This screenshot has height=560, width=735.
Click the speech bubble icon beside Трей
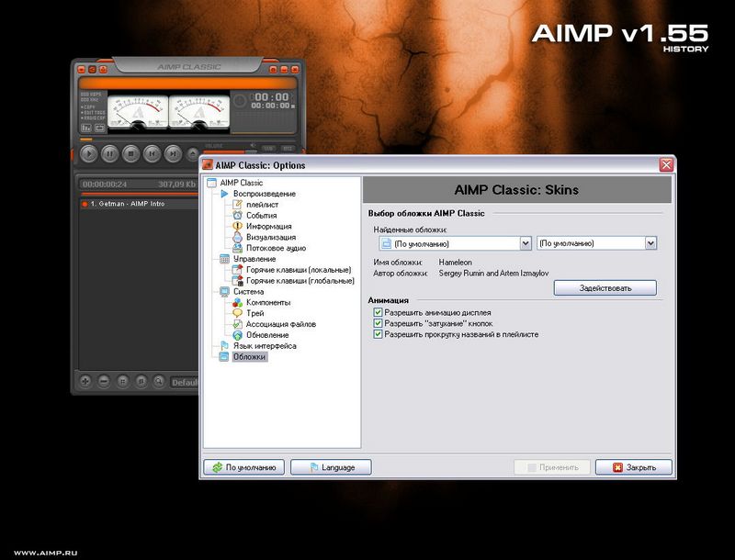pyautogui.click(x=238, y=313)
